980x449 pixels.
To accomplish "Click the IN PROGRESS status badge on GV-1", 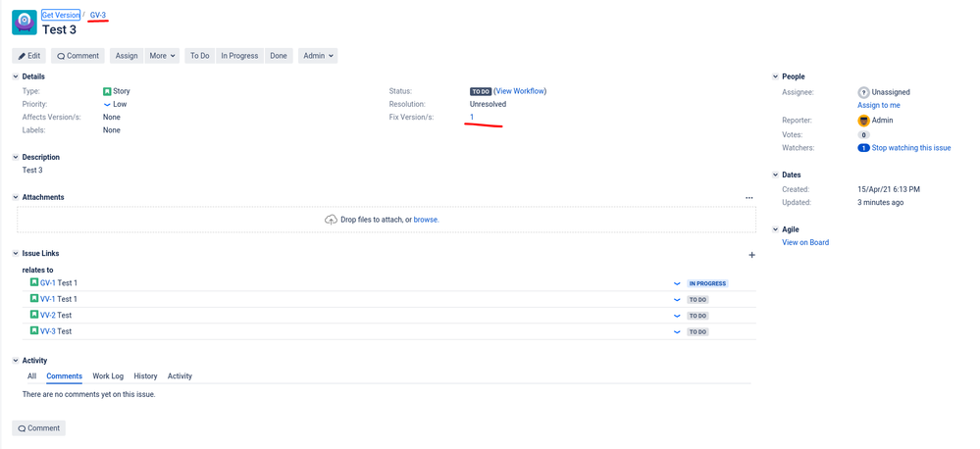I will 707,283.
